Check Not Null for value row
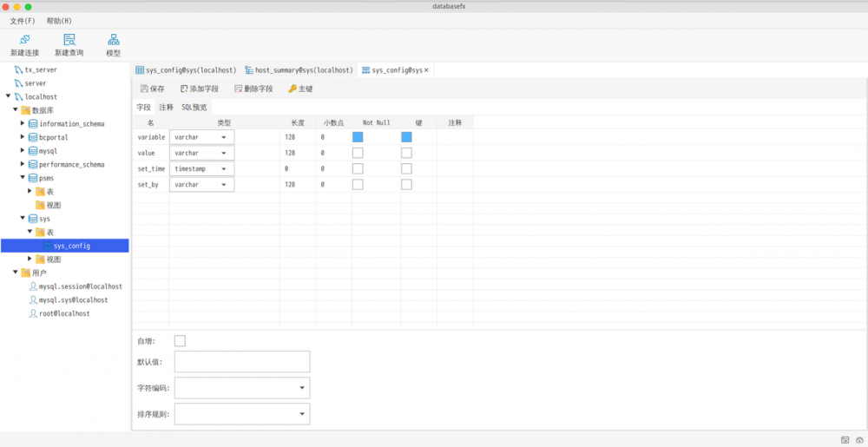This screenshot has height=447, width=868. [x=358, y=153]
